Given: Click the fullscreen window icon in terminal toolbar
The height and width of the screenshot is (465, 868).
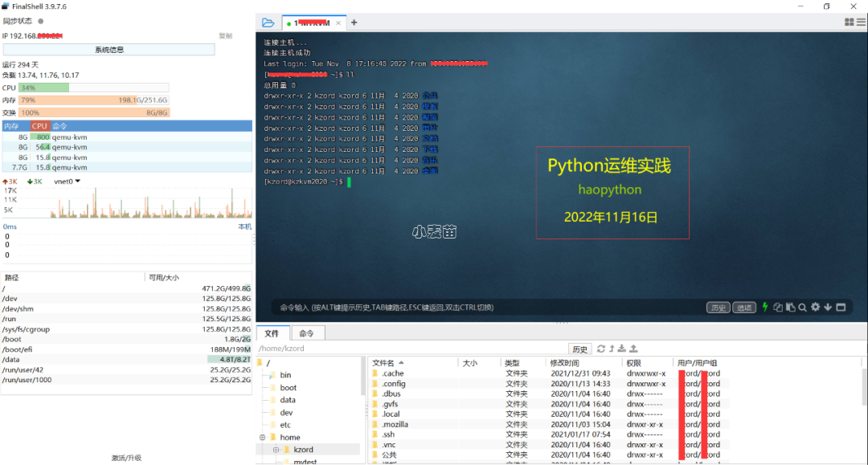Looking at the screenshot, I should click(841, 307).
